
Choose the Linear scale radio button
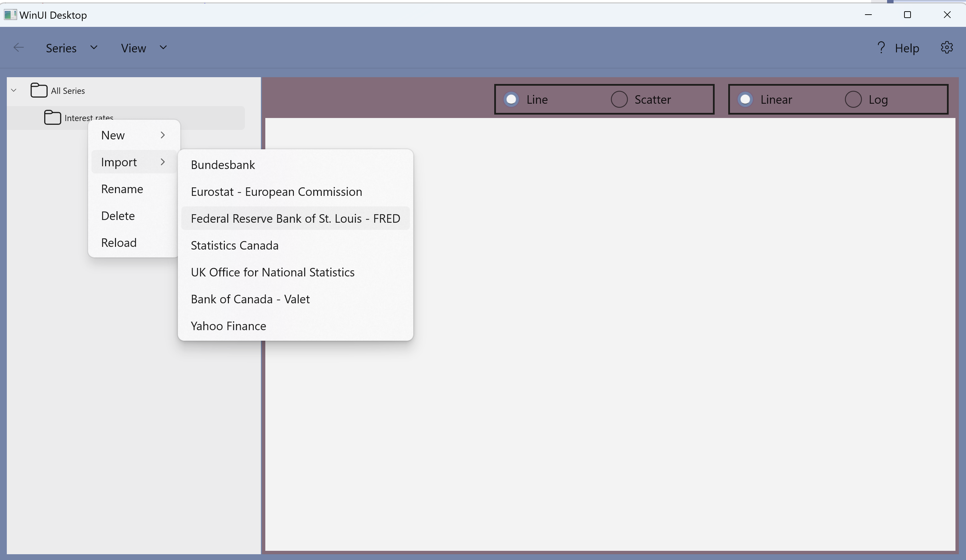(745, 100)
